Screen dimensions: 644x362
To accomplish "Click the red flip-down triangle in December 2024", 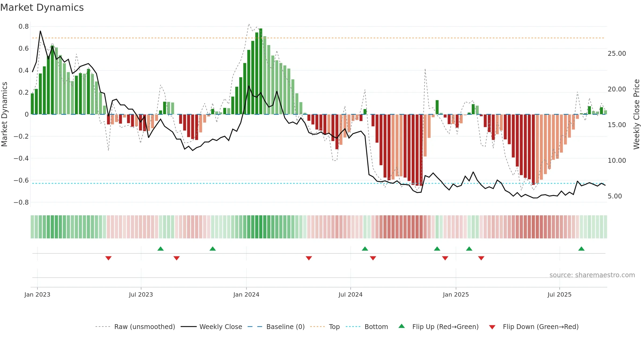I will click(x=445, y=258).
